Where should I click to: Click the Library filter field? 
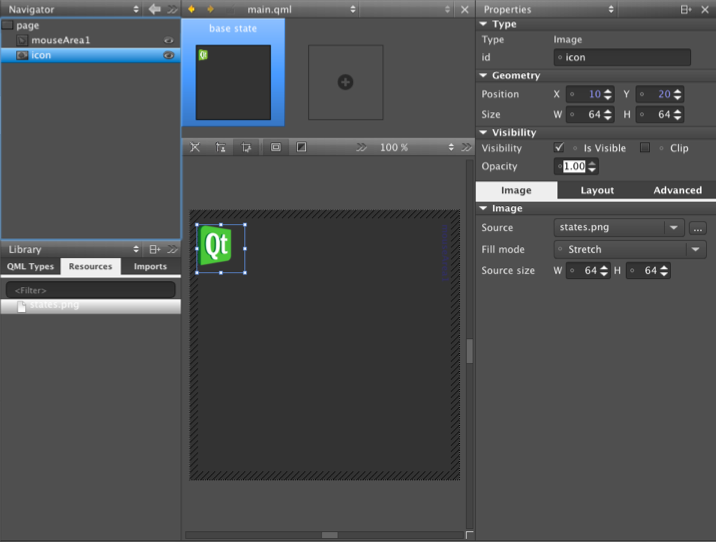[x=90, y=290]
